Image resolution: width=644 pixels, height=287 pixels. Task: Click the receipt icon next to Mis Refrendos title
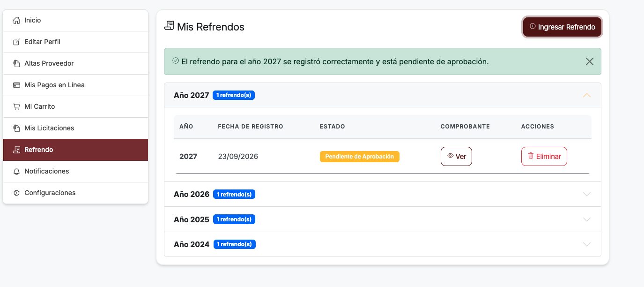[169, 26]
